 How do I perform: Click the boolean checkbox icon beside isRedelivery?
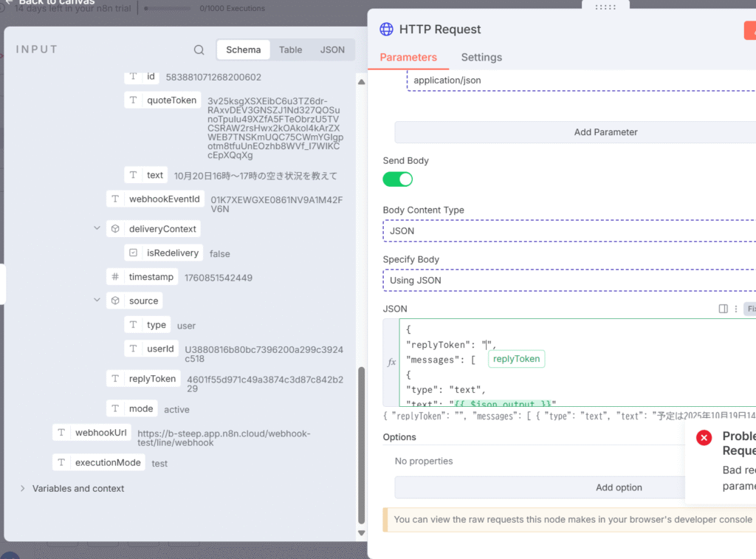[133, 253]
